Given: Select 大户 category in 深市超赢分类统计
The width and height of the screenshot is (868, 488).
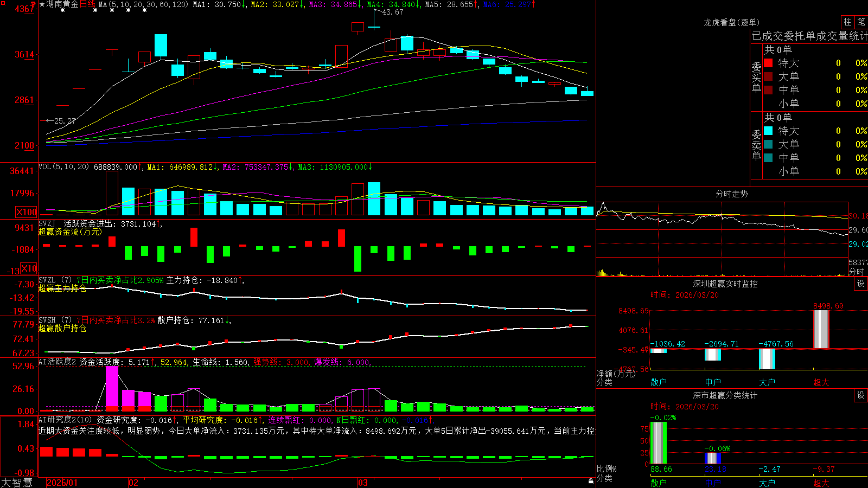Looking at the screenshot, I should tap(767, 483).
